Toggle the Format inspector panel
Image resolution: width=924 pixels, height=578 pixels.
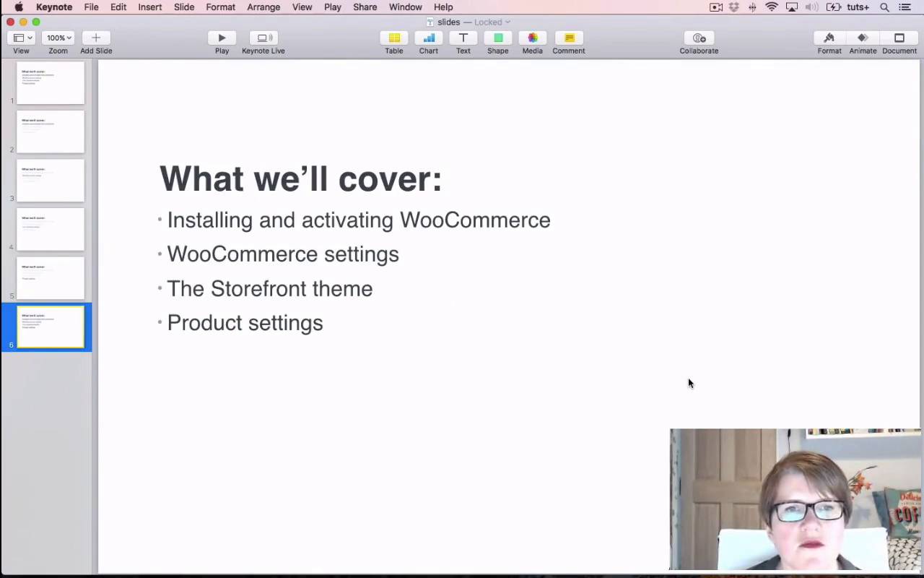tap(829, 38)
